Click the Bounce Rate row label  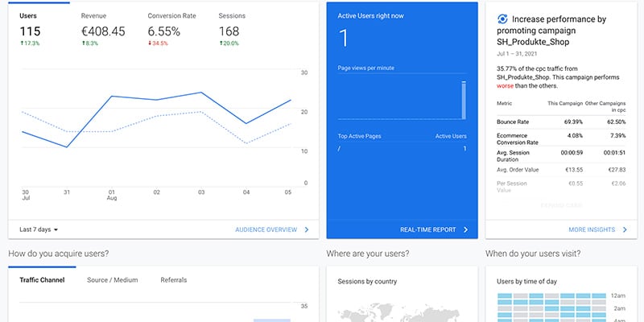tap(513, 122)
